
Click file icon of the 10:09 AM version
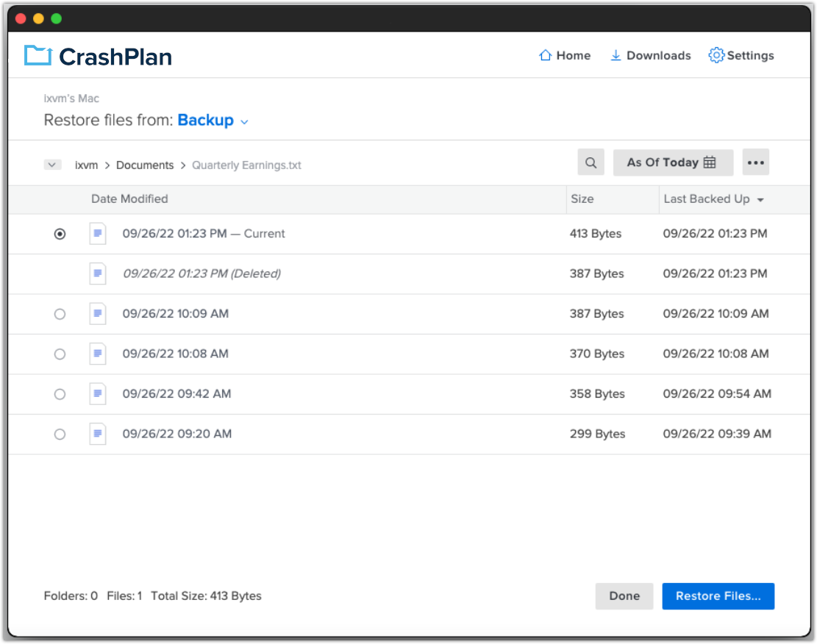click(97, 314)
